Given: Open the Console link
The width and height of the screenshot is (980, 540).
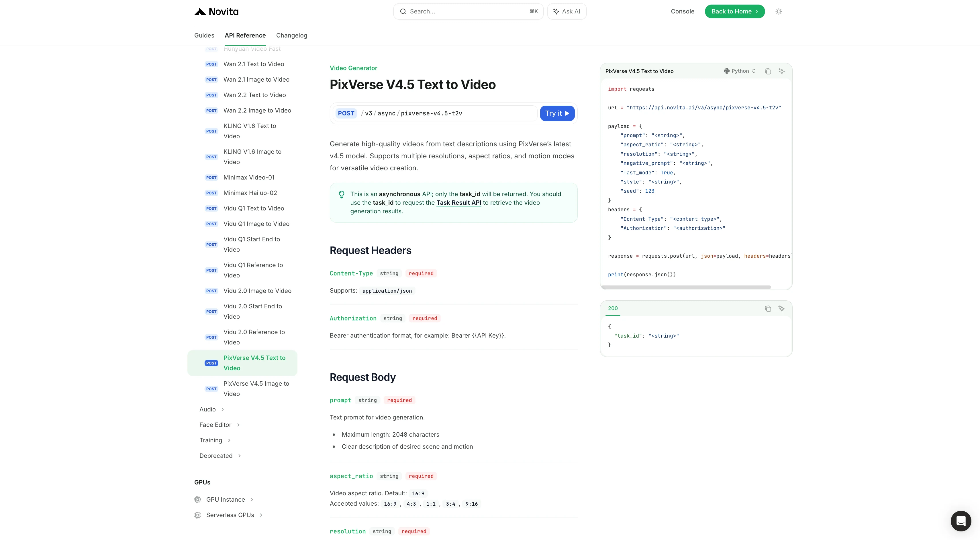Looking at the screenshot, I should (x=682, y=11).
